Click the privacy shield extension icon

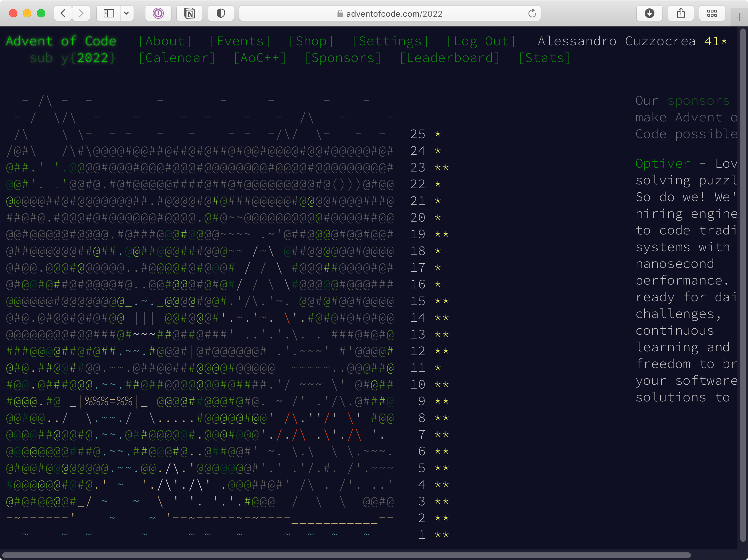coord(221,13)
